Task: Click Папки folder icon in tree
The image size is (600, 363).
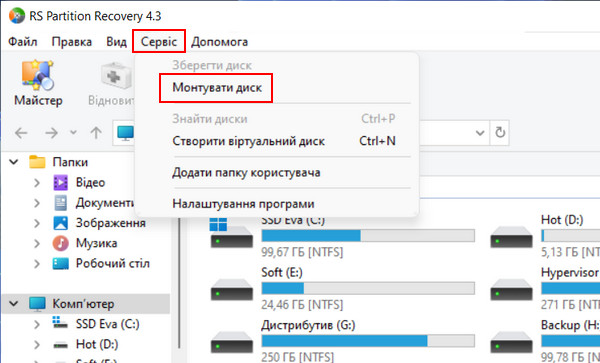Action: (x=37, y=162)
